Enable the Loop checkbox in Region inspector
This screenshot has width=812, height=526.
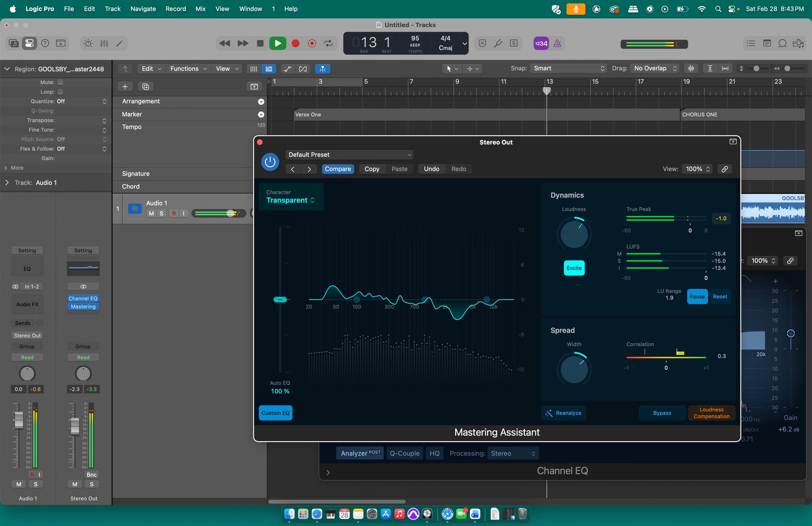60,92
